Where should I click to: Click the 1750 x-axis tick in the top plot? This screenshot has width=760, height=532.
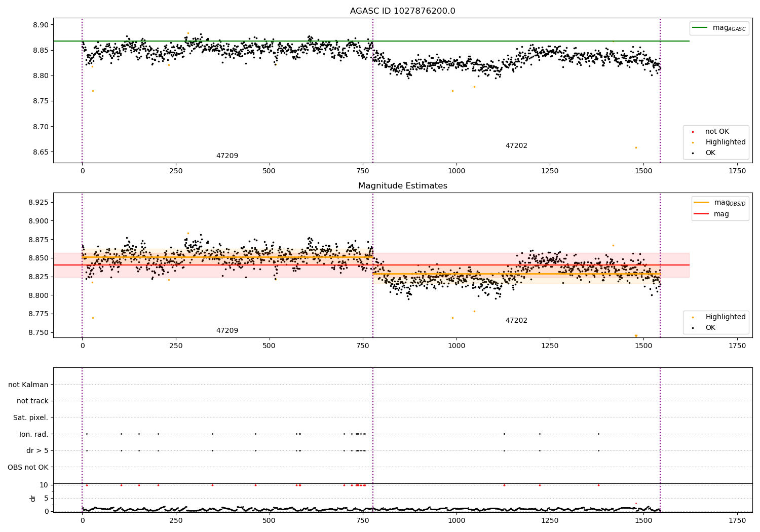click(737, 171)
